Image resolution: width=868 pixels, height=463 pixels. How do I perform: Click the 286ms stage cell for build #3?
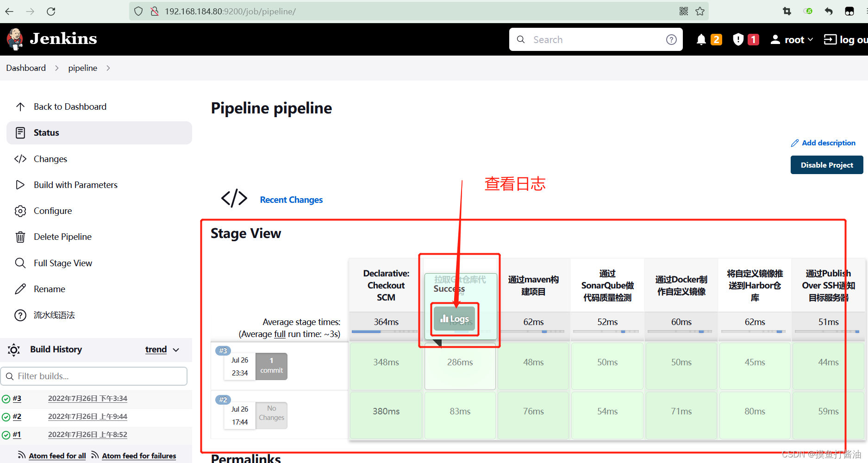pos(460,366)
